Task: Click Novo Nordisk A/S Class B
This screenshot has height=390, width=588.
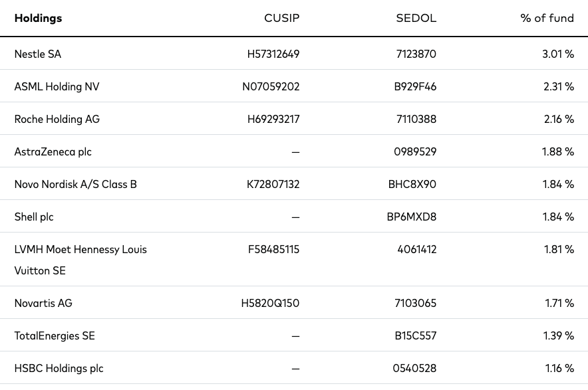Action: [x=75, y=184]
